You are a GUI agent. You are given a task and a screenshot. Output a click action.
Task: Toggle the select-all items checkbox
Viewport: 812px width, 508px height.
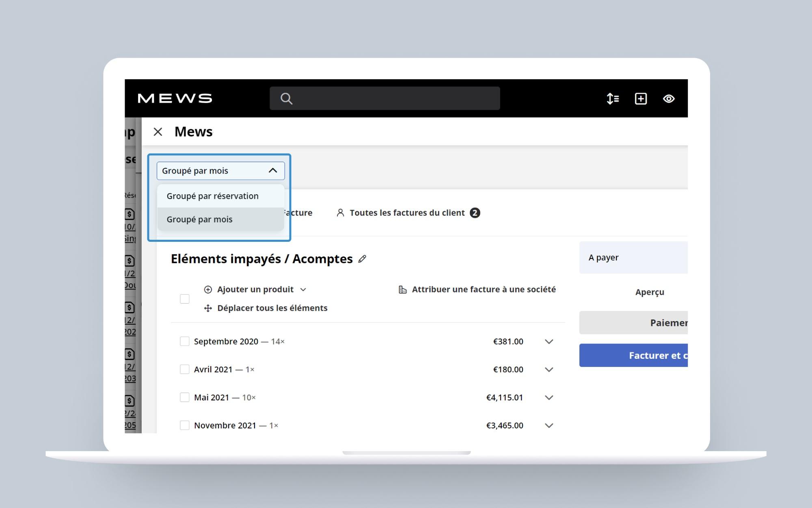(x=185, y=299)
